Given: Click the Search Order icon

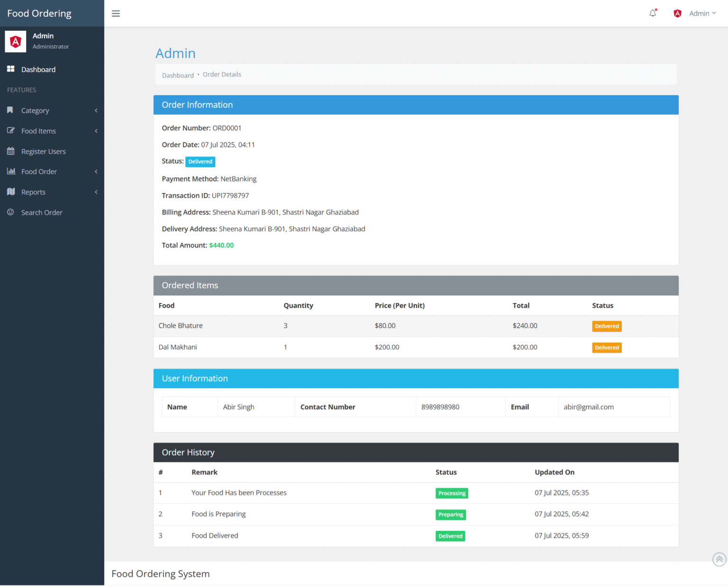Looking at the screenshot, I should coord(10,212).
